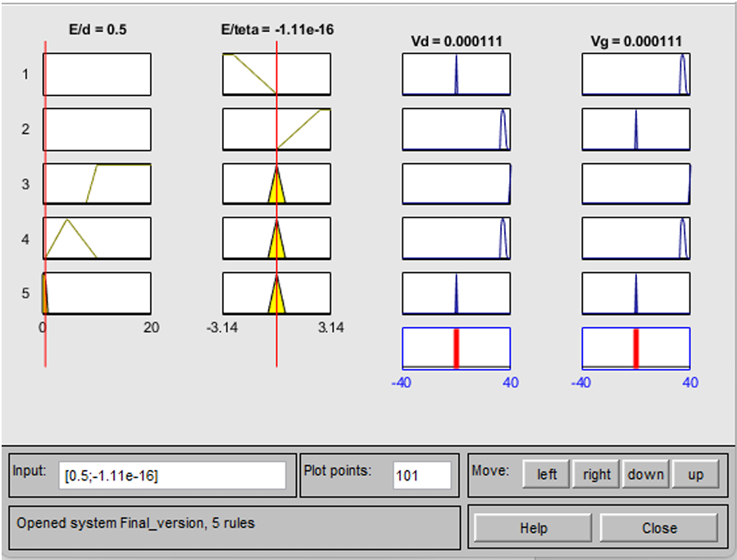Click rule 4 E/d triangular membership plot

[97, 239]
